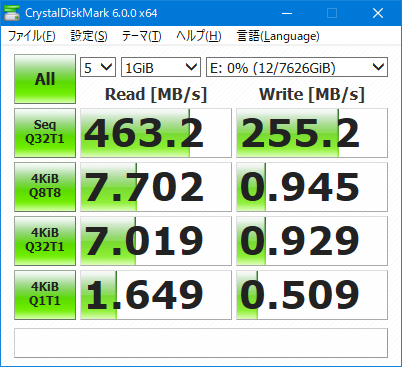Start the 4KiB Q32T1 benchmark
The width and height of the screenshot is (402, 367).
(45, 241)
